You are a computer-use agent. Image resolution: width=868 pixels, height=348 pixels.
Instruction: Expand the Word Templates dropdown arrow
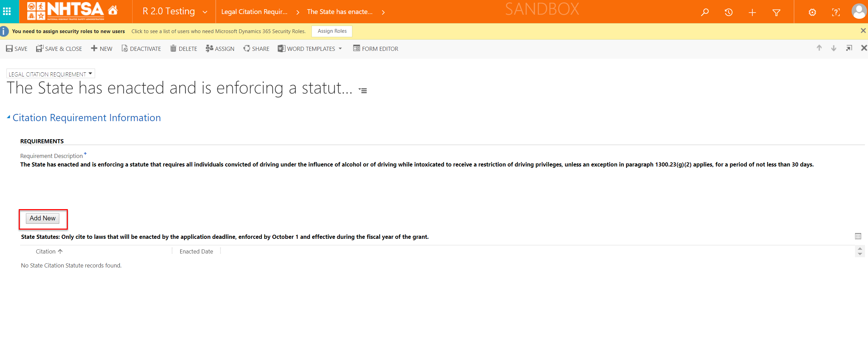point(340,49)
